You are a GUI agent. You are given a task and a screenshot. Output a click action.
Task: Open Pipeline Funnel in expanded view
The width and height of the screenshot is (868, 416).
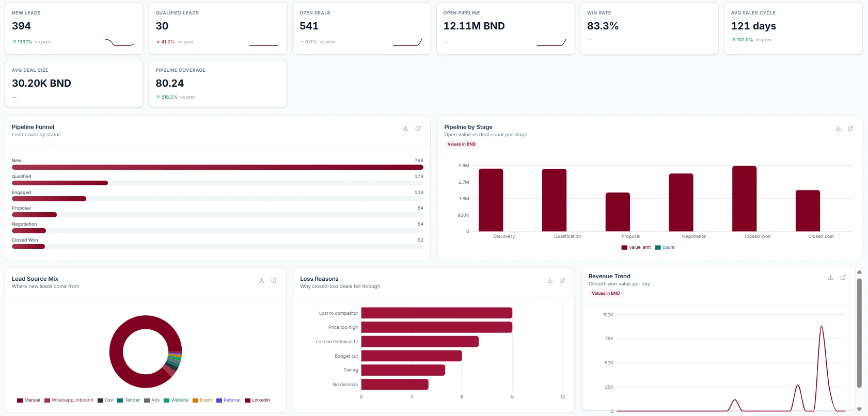click(x=418, y=129)
